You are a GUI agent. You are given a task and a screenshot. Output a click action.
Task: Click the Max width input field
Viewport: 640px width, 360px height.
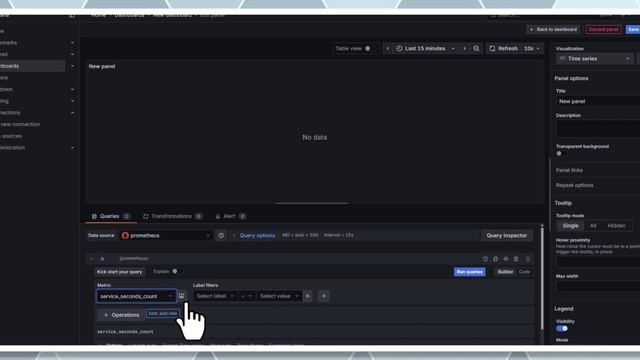[x=598, y=287]
